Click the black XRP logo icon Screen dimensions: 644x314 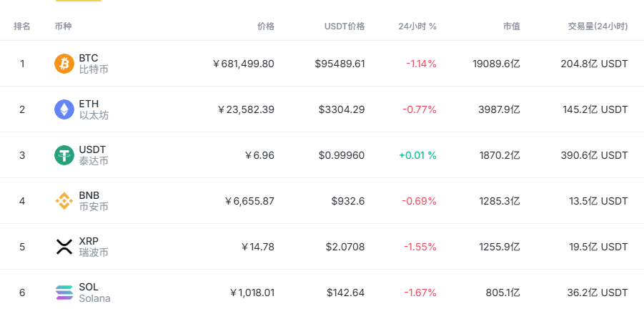[x=64, y=247]
